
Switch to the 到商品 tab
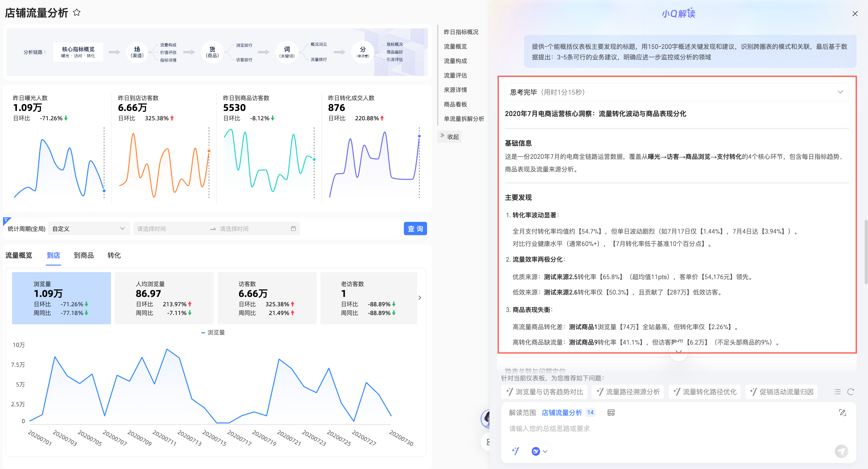(x=83, y=255)
